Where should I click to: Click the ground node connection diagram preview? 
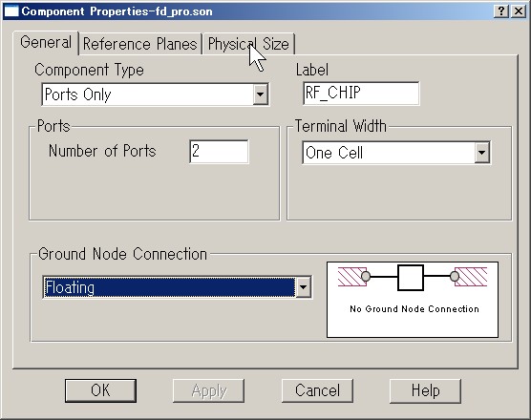point(413,300)
